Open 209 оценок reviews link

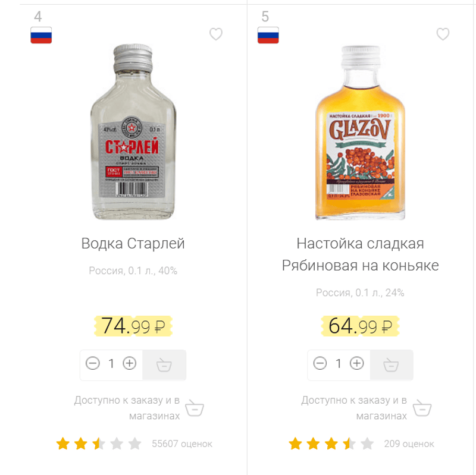[409, 444]
